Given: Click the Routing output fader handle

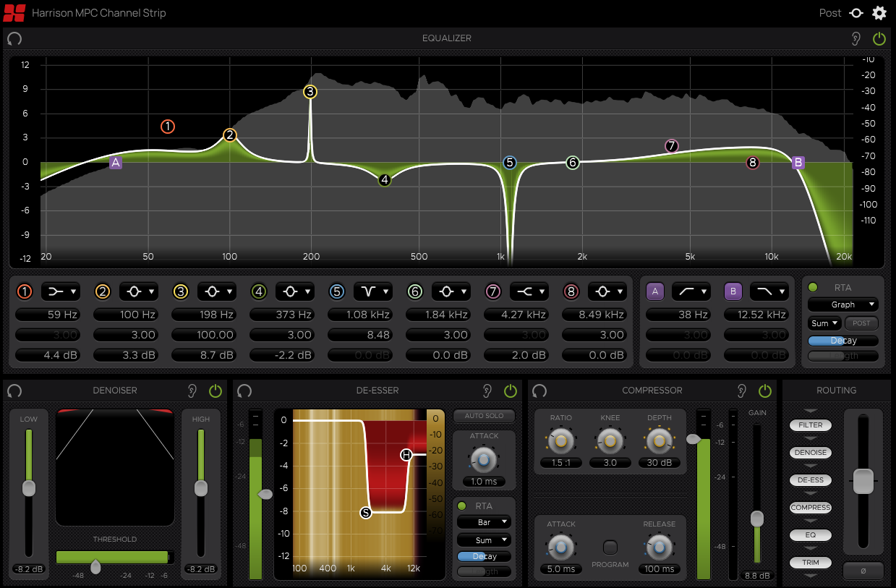Looking at the screenshot, I should [x=863, y=481].
